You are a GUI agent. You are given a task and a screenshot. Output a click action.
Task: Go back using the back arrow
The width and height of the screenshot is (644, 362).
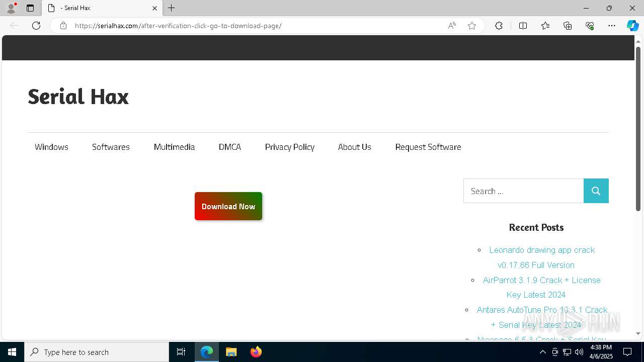pos(14,26)
